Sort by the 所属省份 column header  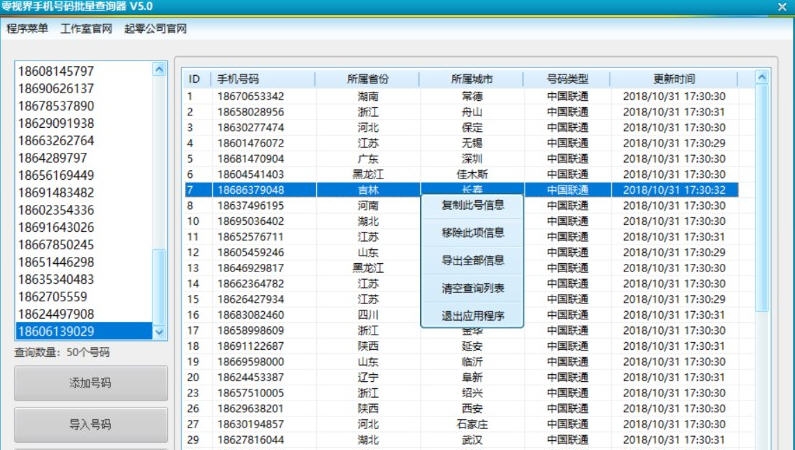(368, 79)
